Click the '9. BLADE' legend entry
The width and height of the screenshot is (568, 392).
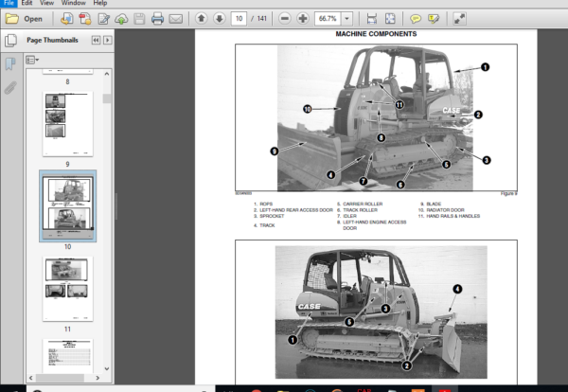point(431,204)
